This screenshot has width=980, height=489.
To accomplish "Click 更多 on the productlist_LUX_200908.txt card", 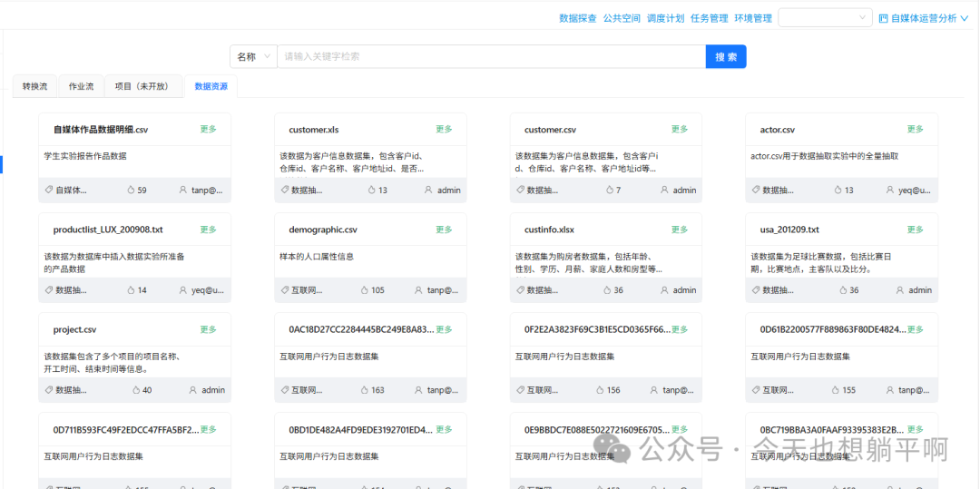I will click(x=208, y=230).
